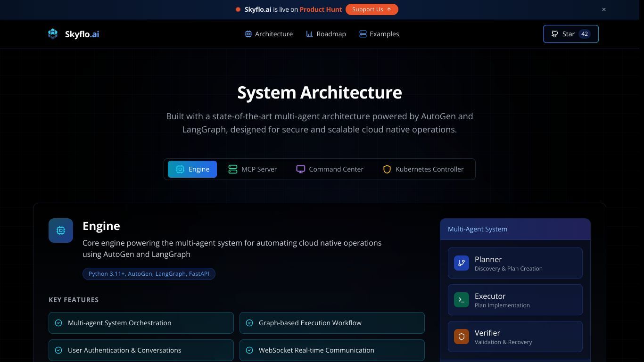Click the Support Us button
Image resolution: width=644 pixels, height=362 pixels.
pyautogui.click(x=372, y=9)
